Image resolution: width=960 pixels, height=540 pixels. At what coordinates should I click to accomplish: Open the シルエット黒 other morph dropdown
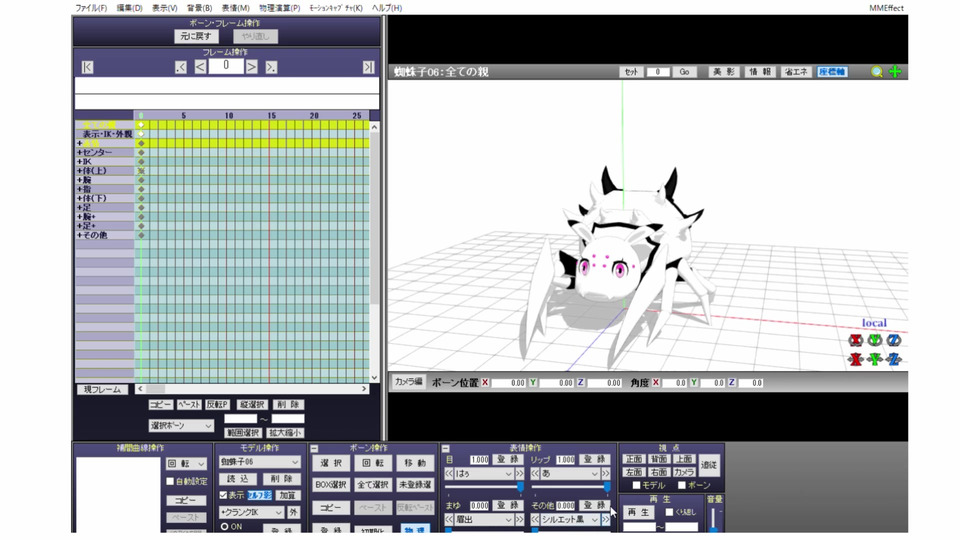(x=569, y=519)
